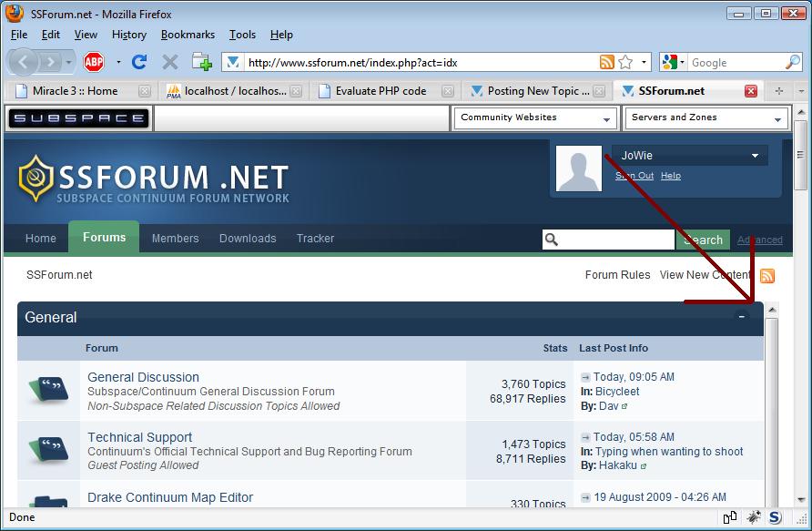Close the Miracle 3 :: Home tab
This screenshot has height=531, width=812.
(145, 91)
